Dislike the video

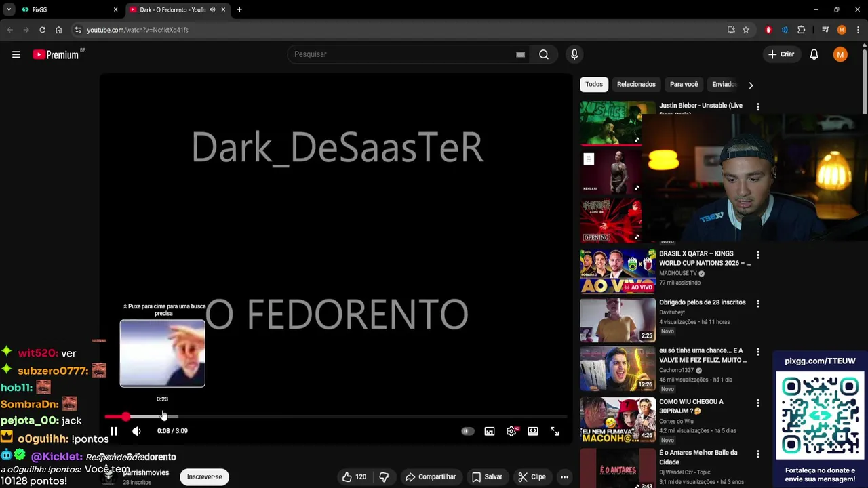[384, 477]
